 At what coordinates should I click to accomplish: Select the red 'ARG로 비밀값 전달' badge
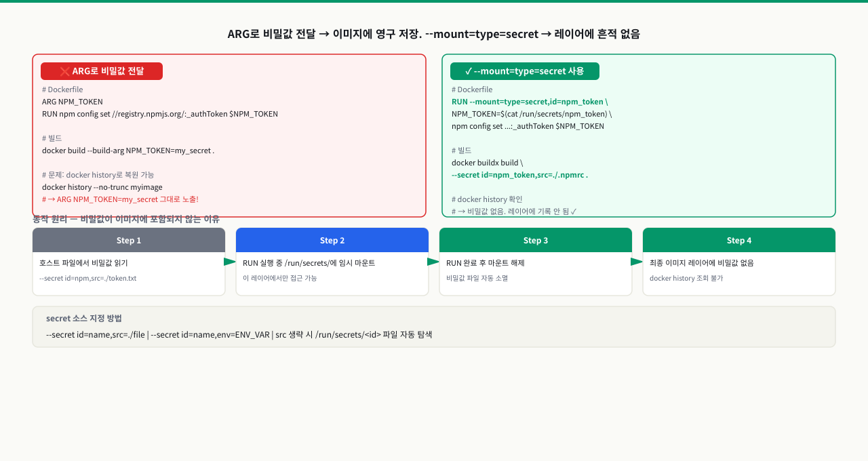tap(102, 71)
